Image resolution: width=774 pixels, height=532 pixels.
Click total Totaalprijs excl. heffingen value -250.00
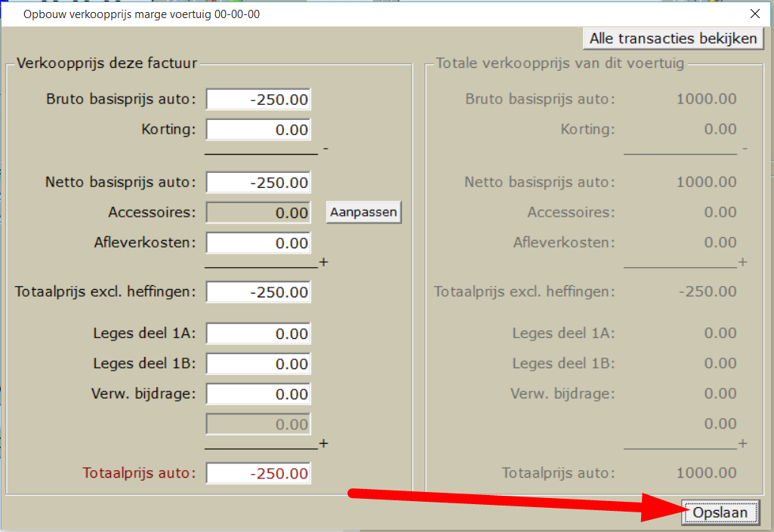[x=708, y=292]
